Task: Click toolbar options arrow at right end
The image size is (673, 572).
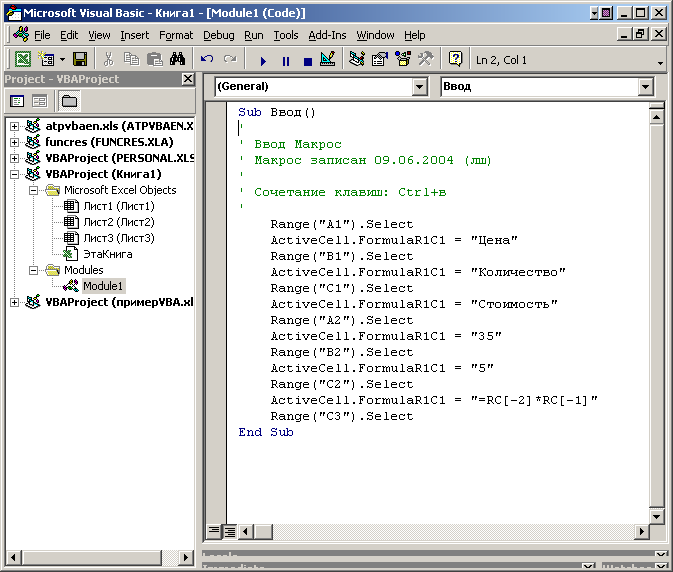Action: coord(660,63)
